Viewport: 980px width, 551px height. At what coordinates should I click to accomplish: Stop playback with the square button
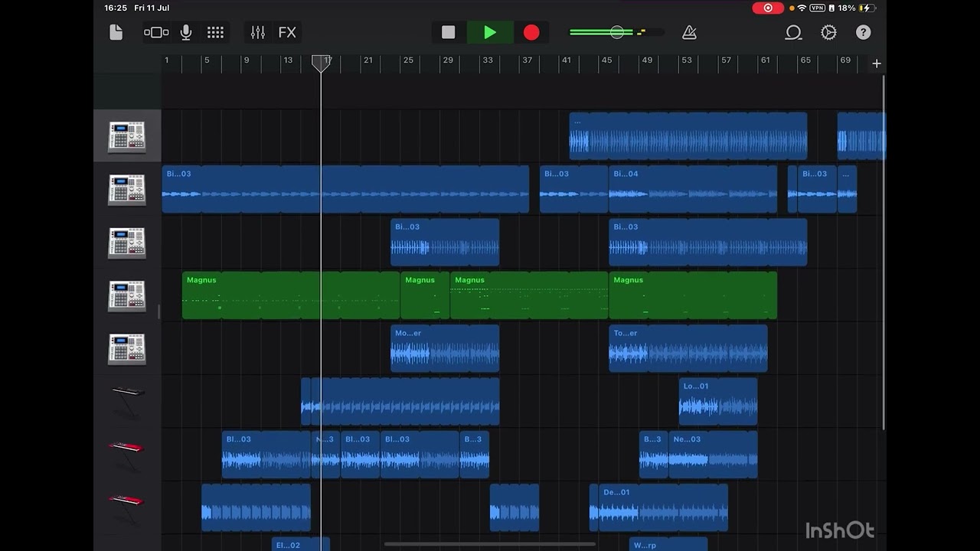tap(449, 32)
